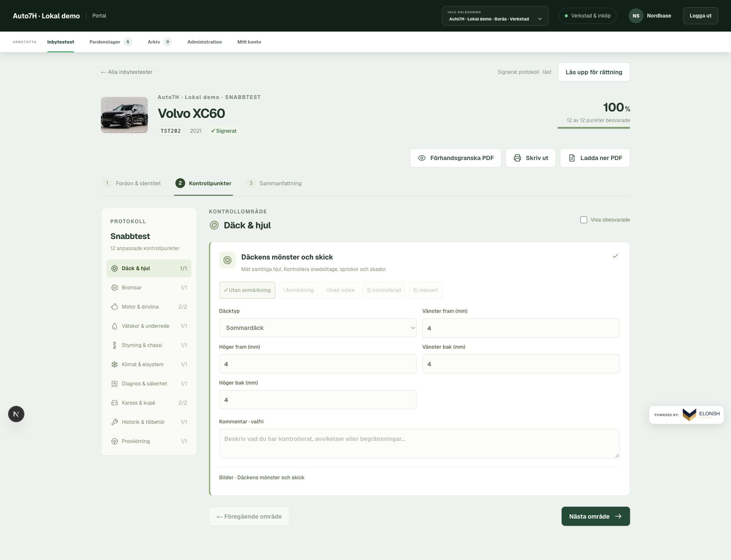Switch to the Administration tab
This screenshot has width=731, height=560.
(204, 42)
